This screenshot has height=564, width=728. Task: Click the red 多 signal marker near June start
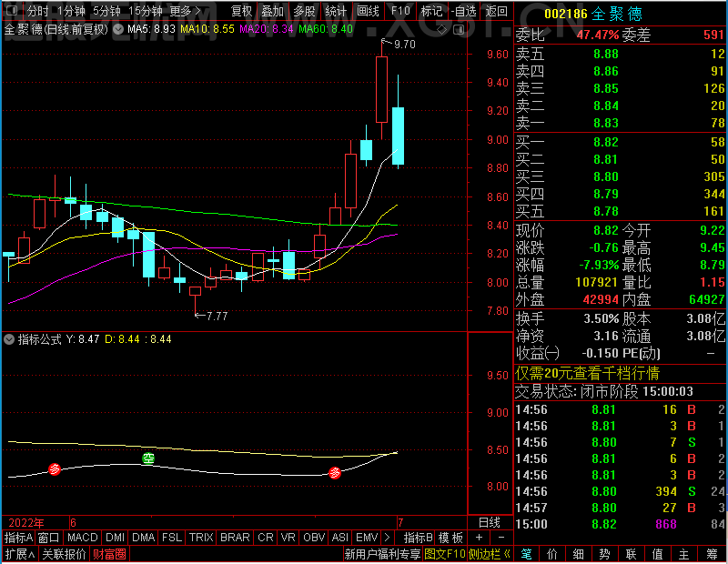tap(55, 469)
